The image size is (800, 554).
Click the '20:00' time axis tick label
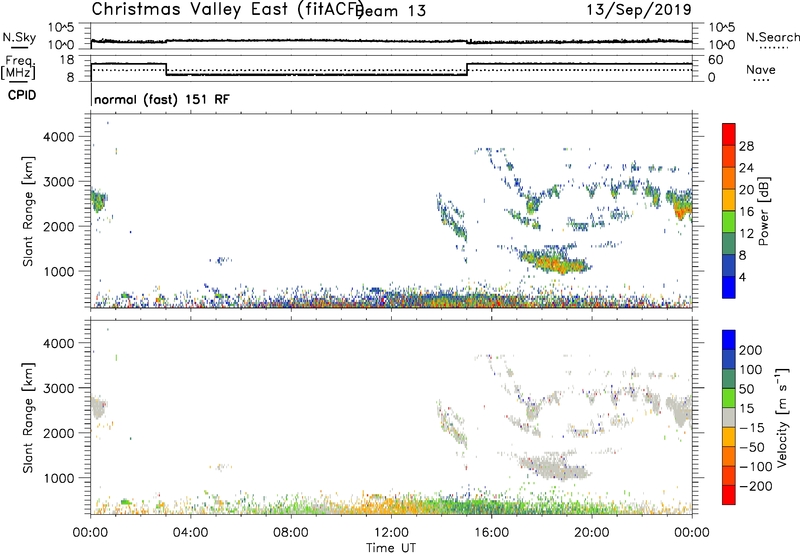point(592,533)
